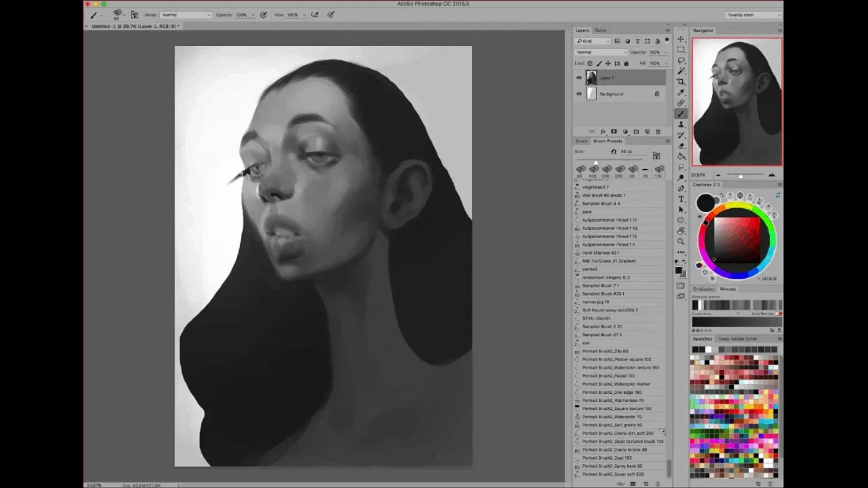The height and width of the screenshot is (488, 868).
Task: Switch to the Paths tab
Action: pos(600,30)
